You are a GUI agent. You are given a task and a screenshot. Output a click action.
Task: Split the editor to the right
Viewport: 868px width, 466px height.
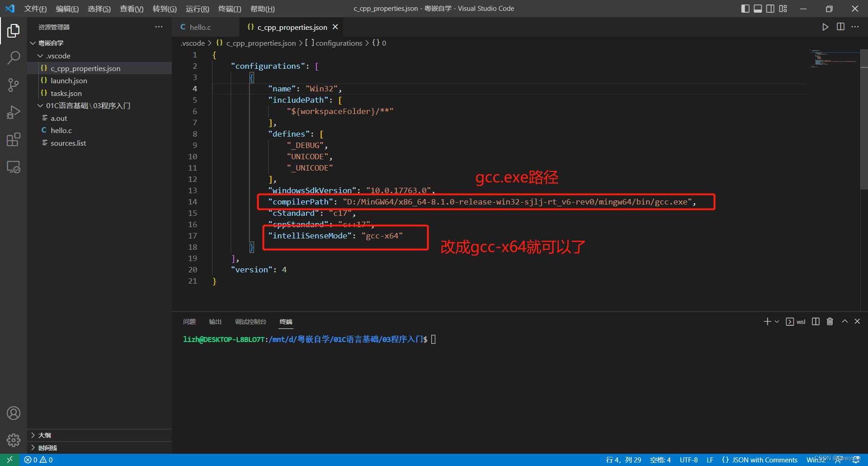tap(840, 27)
